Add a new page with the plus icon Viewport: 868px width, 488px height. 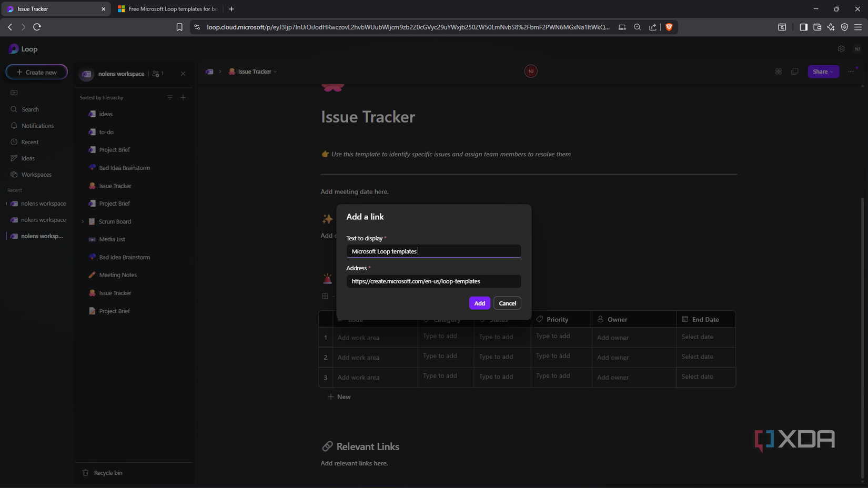[x=183, y=97]
